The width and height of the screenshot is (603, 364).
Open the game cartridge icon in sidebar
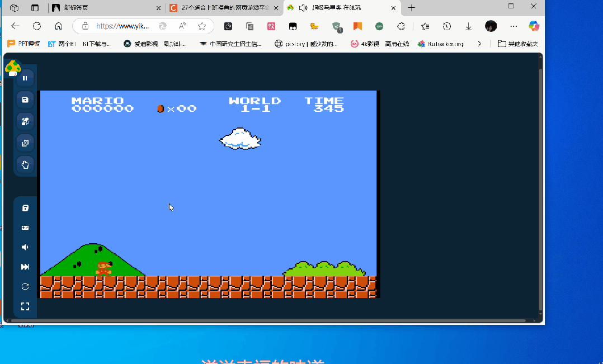click(25, 208)
